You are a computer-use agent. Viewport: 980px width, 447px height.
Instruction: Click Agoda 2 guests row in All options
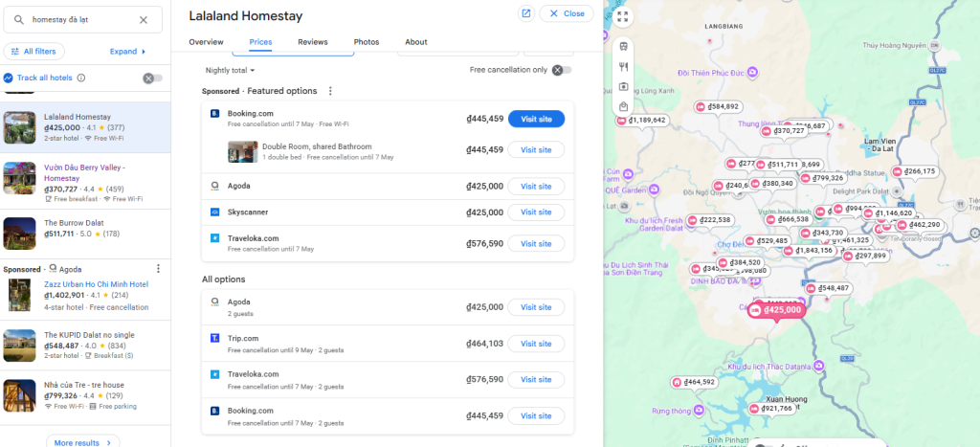pos(388,307)
